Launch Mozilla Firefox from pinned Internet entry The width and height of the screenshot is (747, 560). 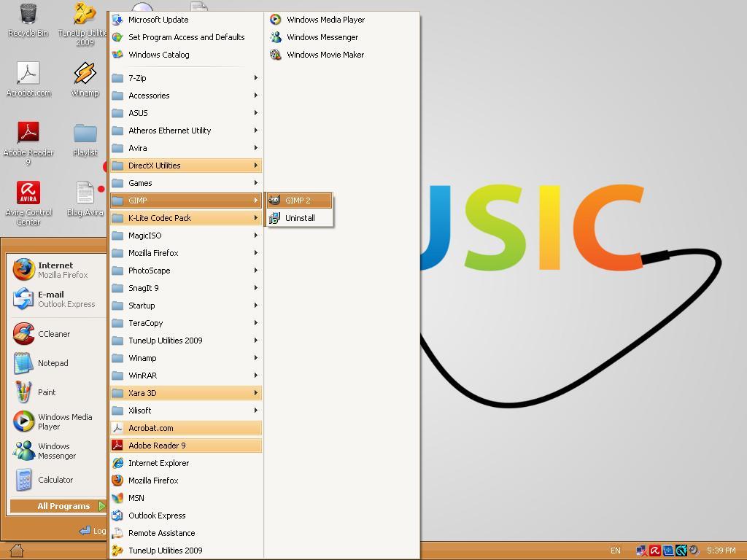pos(56,270)
